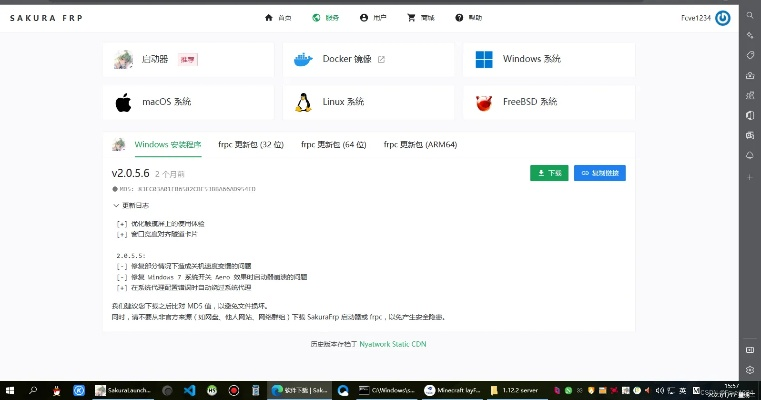Click the Windows four-square logo
The width and height of the screenshot is (761, 400).
[x=484, y=59]
